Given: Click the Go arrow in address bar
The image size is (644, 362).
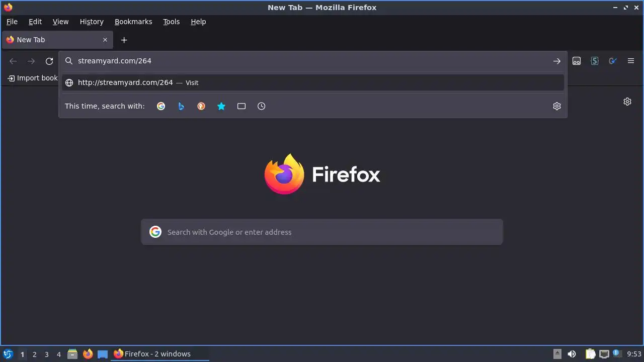Looking at the screenshot, I should (x=556, y=61).
